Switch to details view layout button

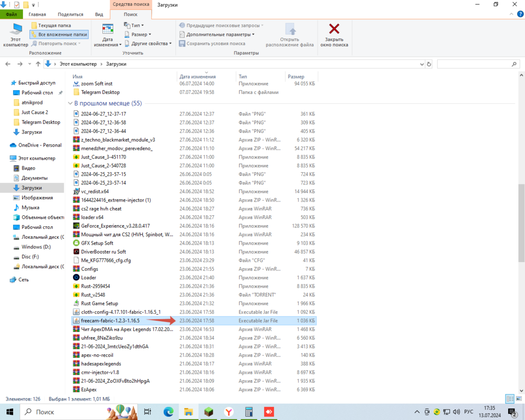click(x=510, y=398)
